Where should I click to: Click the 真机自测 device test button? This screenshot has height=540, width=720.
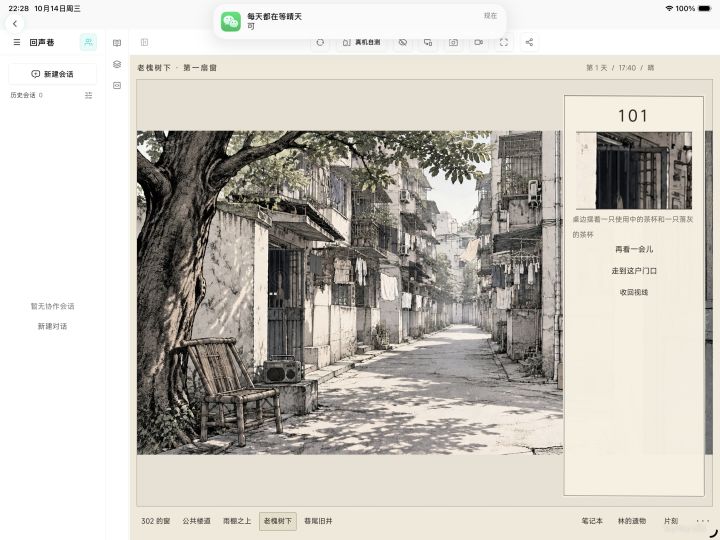click(361, 42)
